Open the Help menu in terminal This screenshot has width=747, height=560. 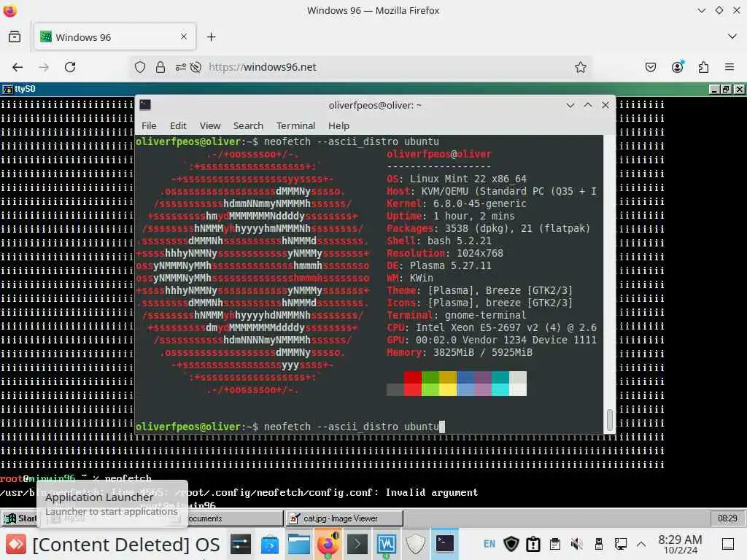[x=338, y=125]
